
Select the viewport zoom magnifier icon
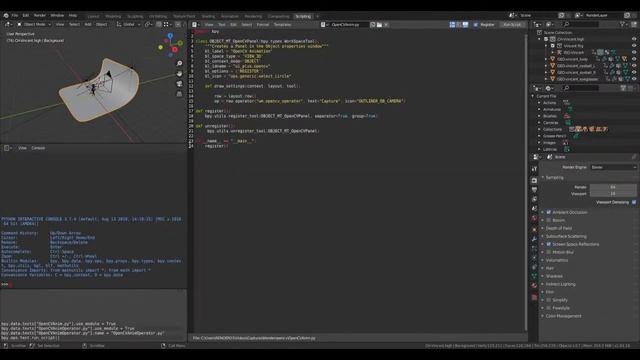179,63
